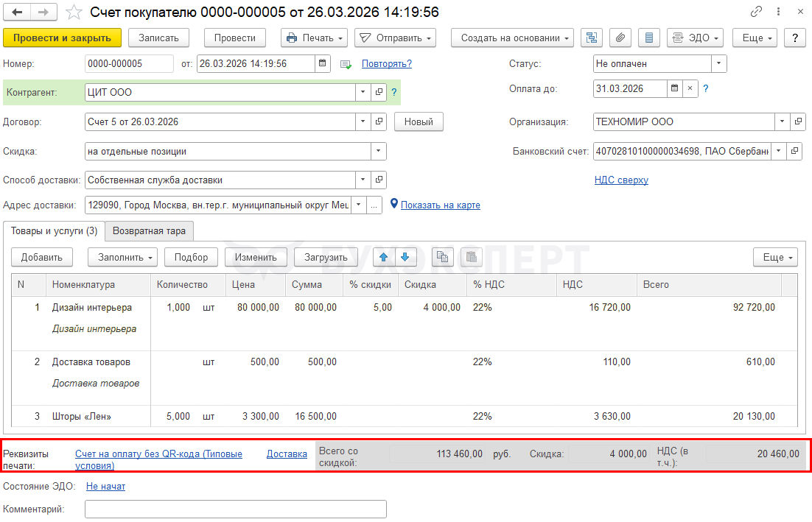Open calendar picker for document date
This screenshot has width=812, height=522.
[x=323, y=64]
